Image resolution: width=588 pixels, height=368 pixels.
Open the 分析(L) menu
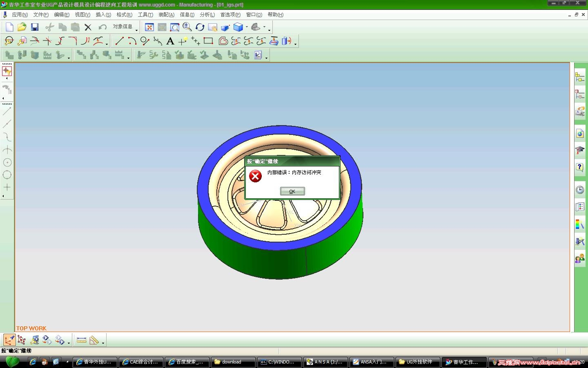coord(207,15)
